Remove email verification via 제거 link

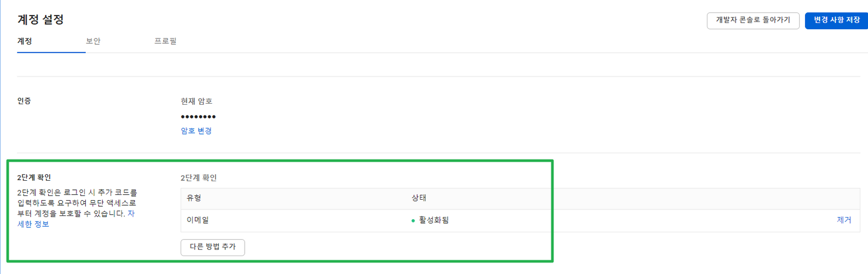pos(844,220)
